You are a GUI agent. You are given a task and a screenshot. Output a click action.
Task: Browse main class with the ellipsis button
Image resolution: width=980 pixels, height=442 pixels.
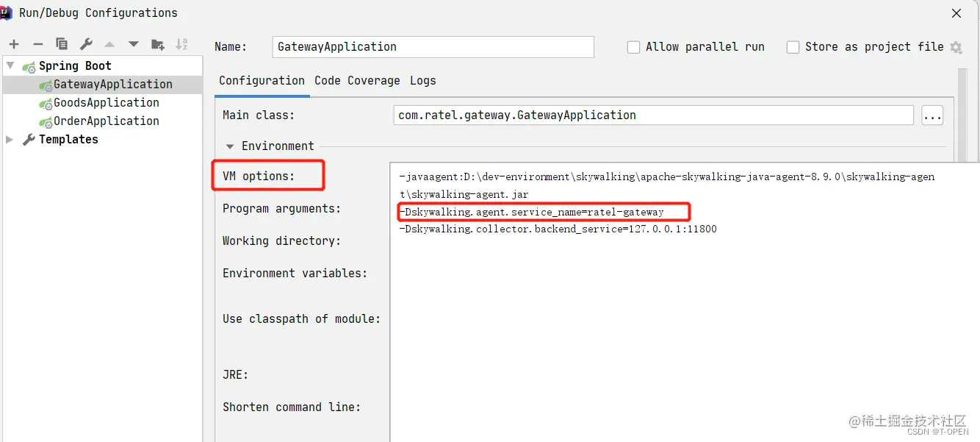click(932, 115)
